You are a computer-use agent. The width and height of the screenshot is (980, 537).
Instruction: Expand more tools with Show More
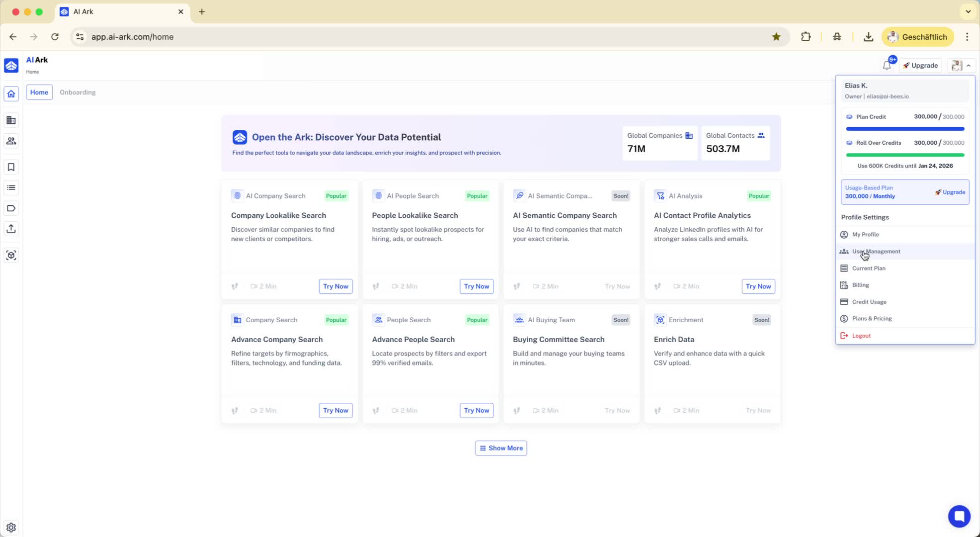pos(501,448)
